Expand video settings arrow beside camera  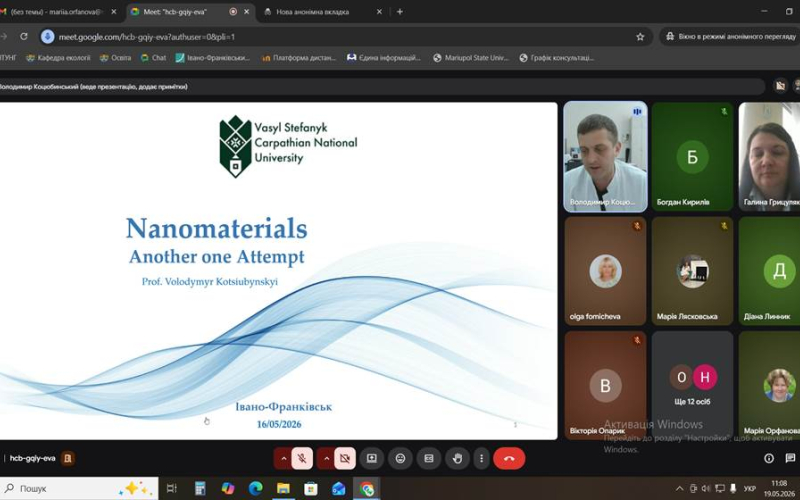click(326, 458)
